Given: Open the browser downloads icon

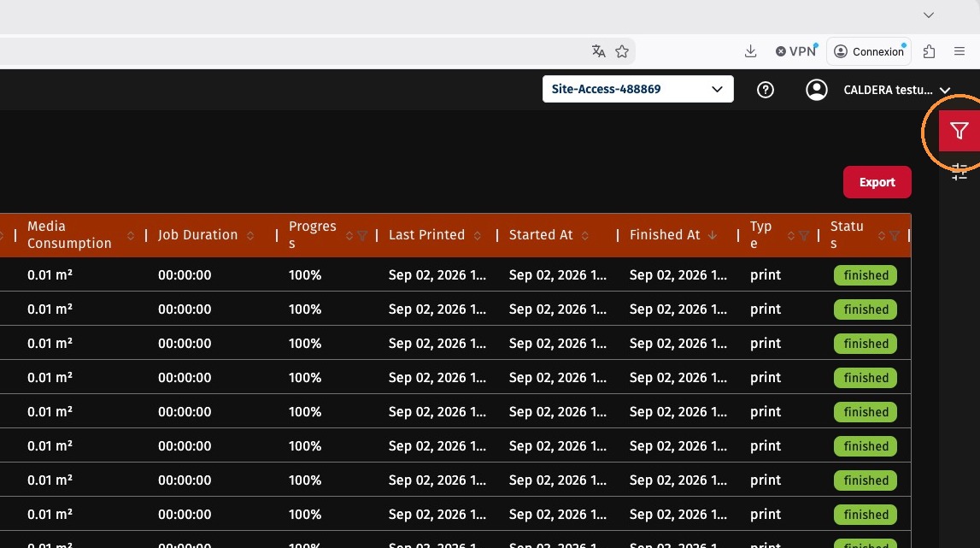Looking at the screenshot, I should (751, 51).
